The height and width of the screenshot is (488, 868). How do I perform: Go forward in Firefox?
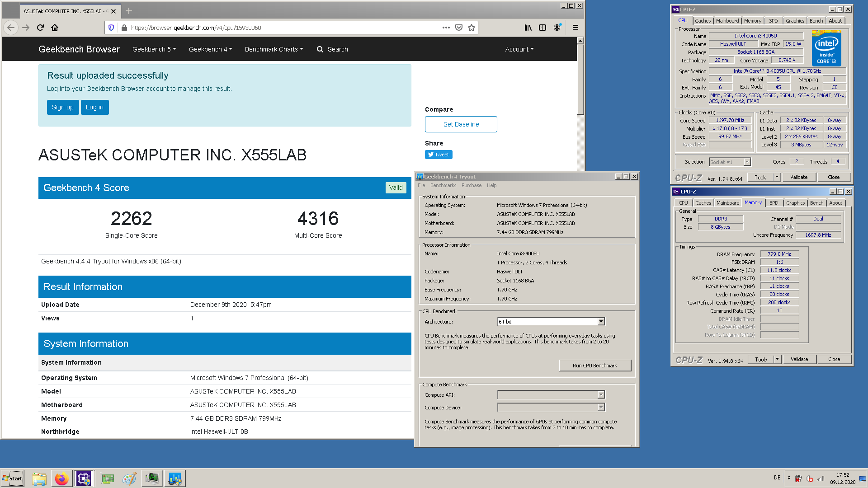click(x=26, y=28)
